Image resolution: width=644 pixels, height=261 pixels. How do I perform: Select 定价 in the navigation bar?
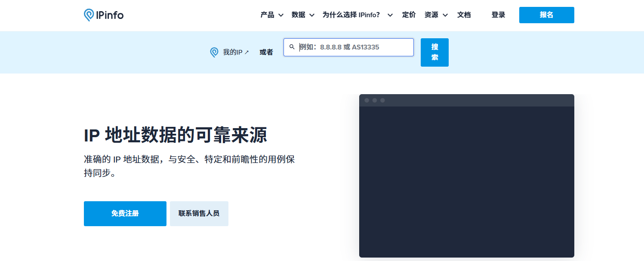(x=409, y=15)
